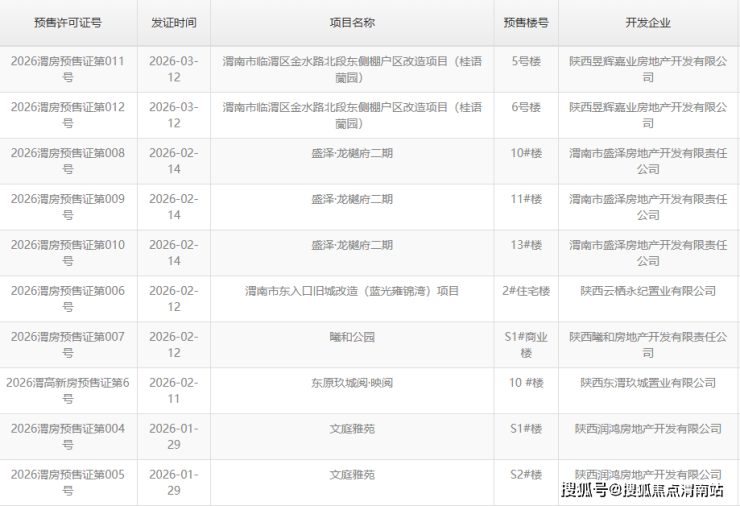Select permit cell 2026渭房预售证第010号
Viewport: 740px width, 506px height.
pos(68,253)
